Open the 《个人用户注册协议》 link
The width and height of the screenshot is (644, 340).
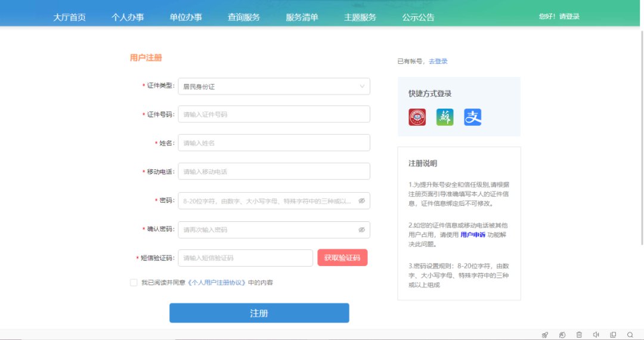pos(216,283)
